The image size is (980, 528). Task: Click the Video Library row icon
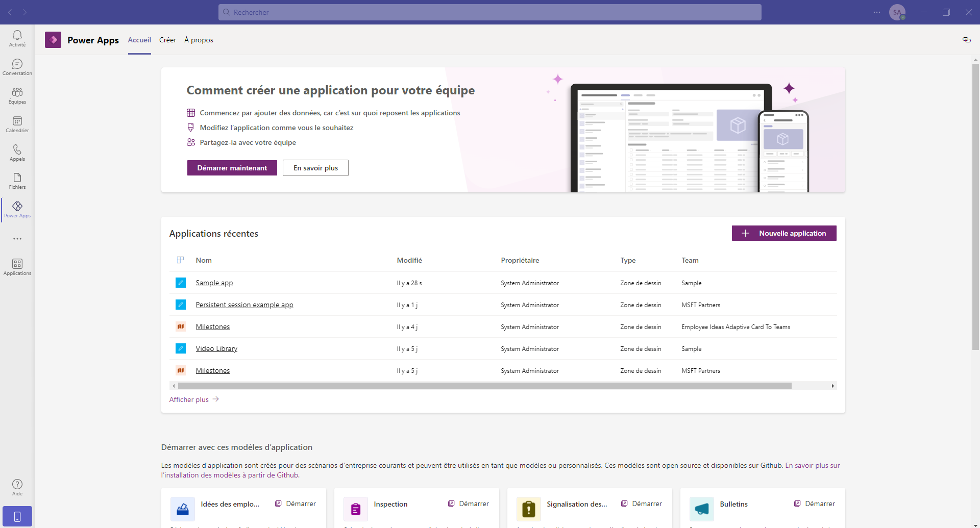181,348
